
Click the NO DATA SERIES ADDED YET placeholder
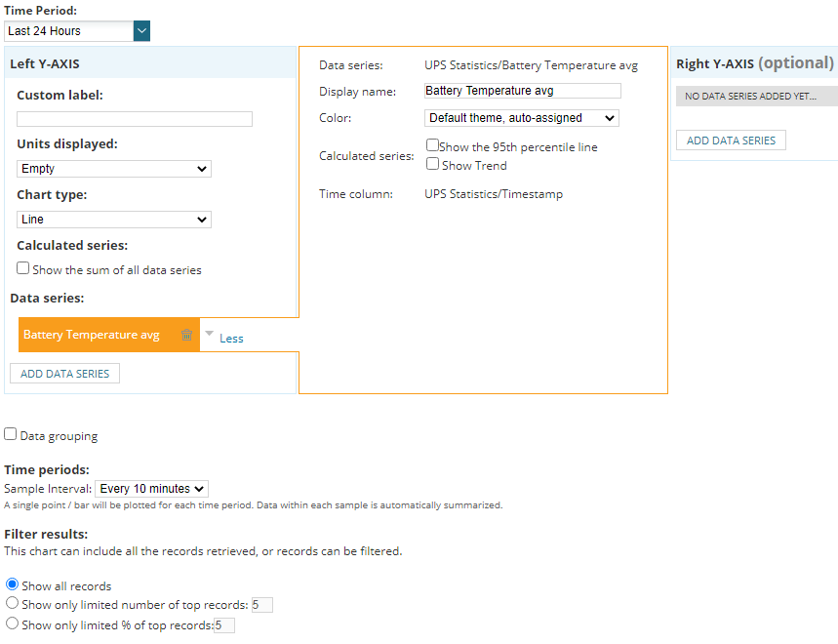(x=757, y=97)
